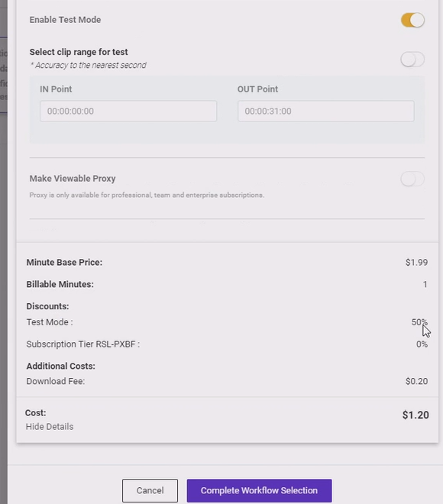The height and width of the screenshot is (504, 443).
Task: Click the Subscription Tier RSL-PXBF label
Action: pos(83,344)
